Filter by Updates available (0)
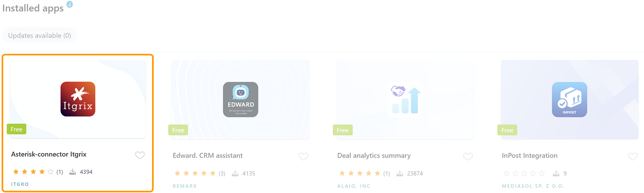The image size is (644, 193). point(40,35)
